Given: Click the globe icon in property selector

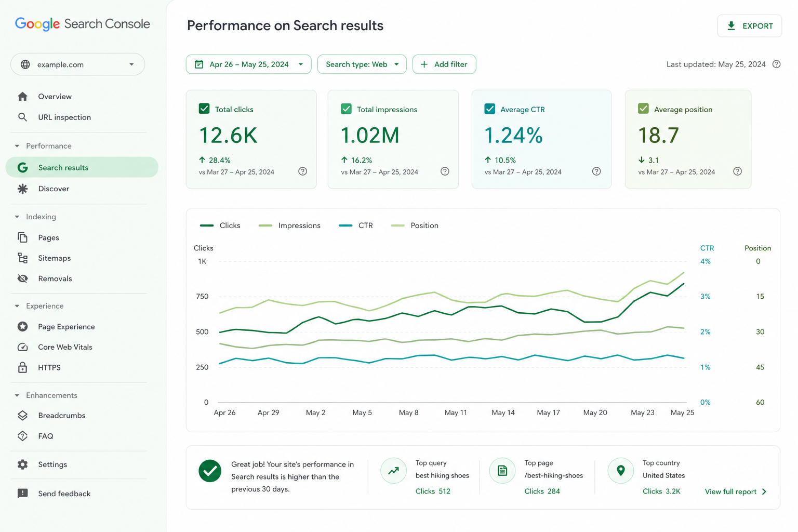Looking at the screenshot, I should [25, 64].
